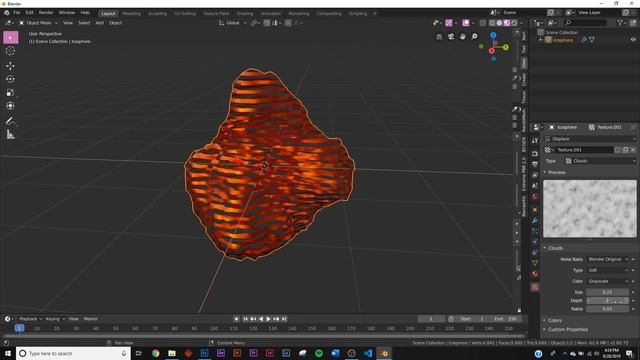Open the Output properties tab icon
Image resolution: width=640 pixels, height=360 pixels.
pos(535,164)
